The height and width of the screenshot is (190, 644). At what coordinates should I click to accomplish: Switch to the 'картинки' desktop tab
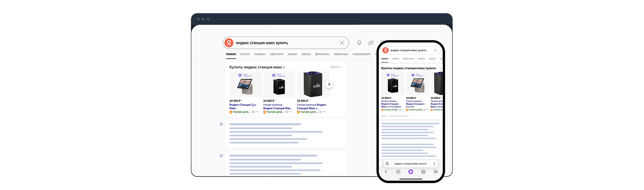pos(276,54)
